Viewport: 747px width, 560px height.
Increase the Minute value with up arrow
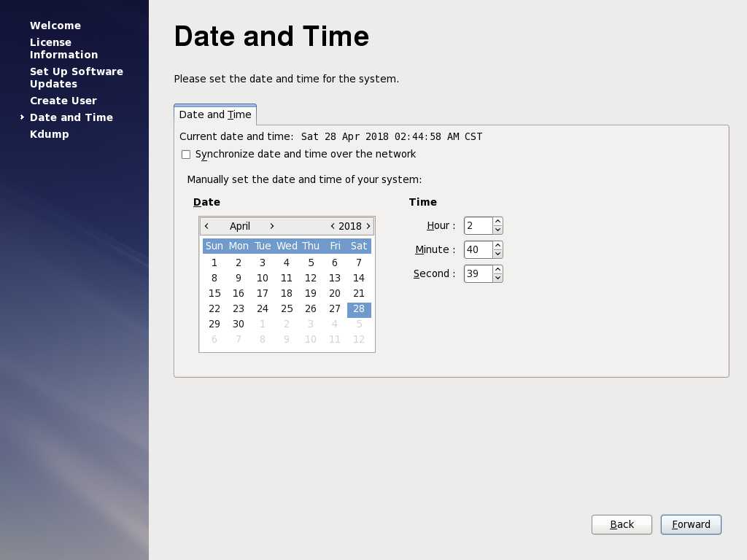point(498,245)
